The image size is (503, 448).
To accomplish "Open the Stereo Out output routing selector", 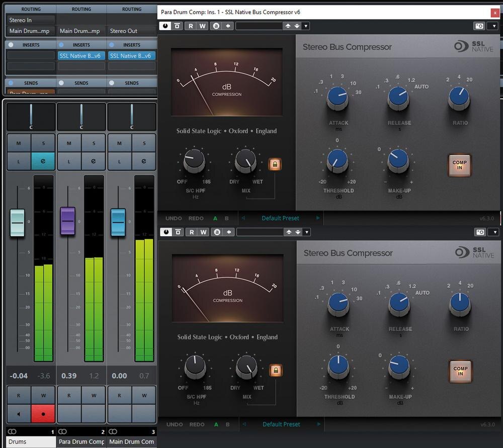I will pos(131,31).
